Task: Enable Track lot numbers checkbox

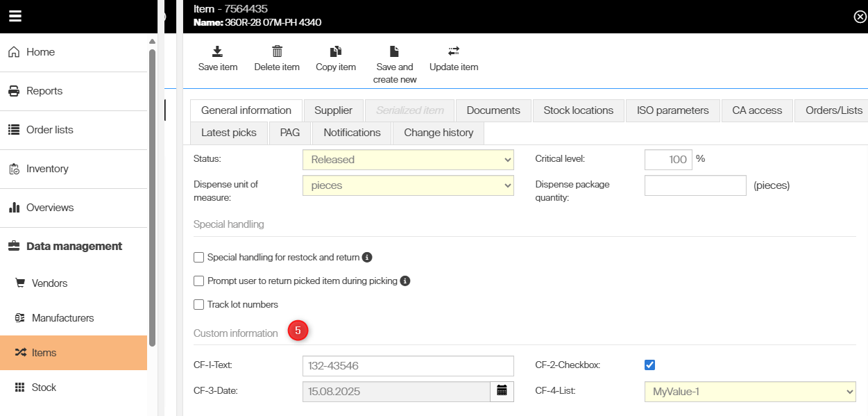Action: pyautogui.click(x=199, y=305)
